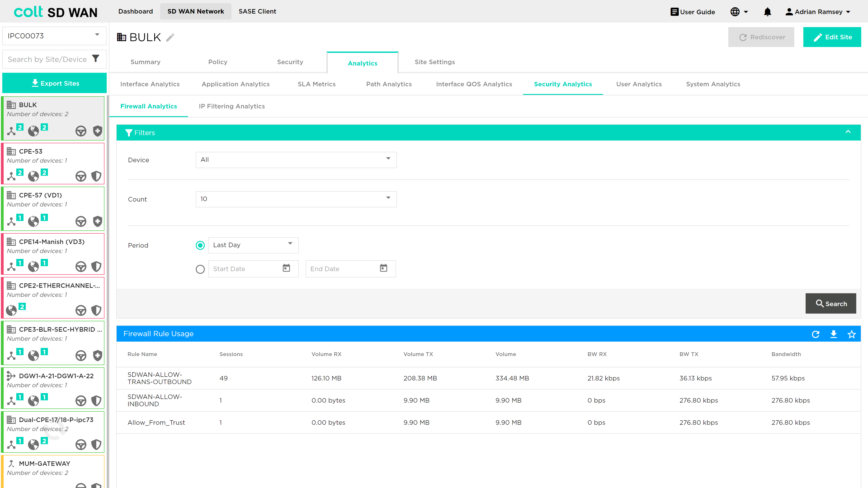Click the Start Date calendar icon
Viewport: 868px width, 488px height.
pos(286,268)
